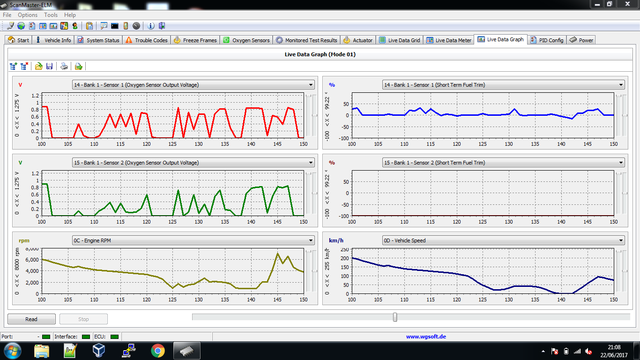Screen dimensions: 640x360
Task: Click the add graph icon with green marker
Action: (x=13, y=66)
